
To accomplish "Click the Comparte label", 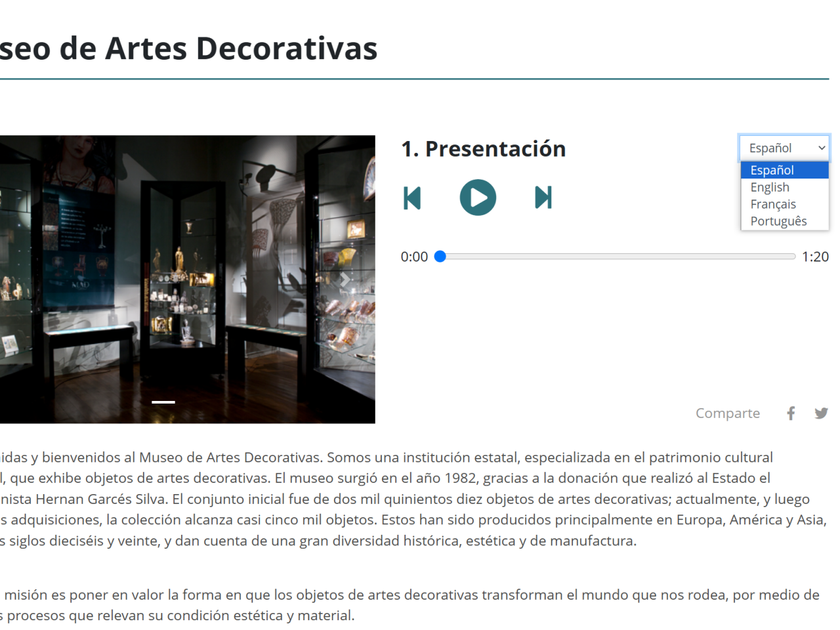I will click(728, 413).
